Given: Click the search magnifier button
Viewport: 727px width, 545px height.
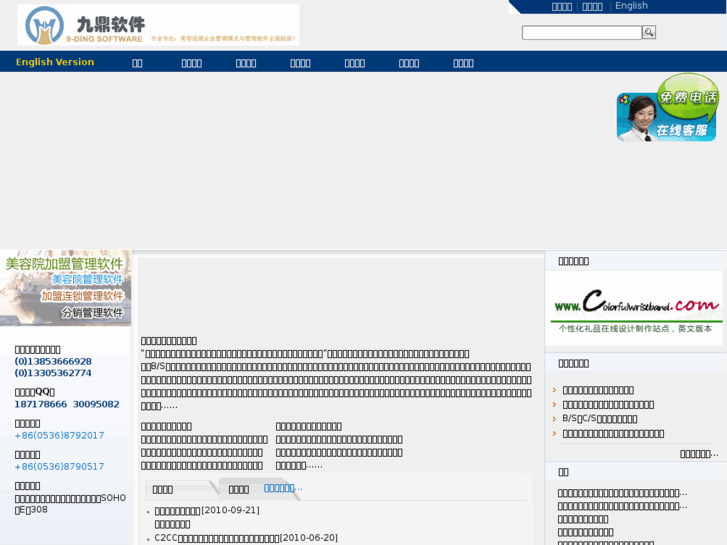Looking at the screenshot, I should pyautogui.click(x=649, y=32).
